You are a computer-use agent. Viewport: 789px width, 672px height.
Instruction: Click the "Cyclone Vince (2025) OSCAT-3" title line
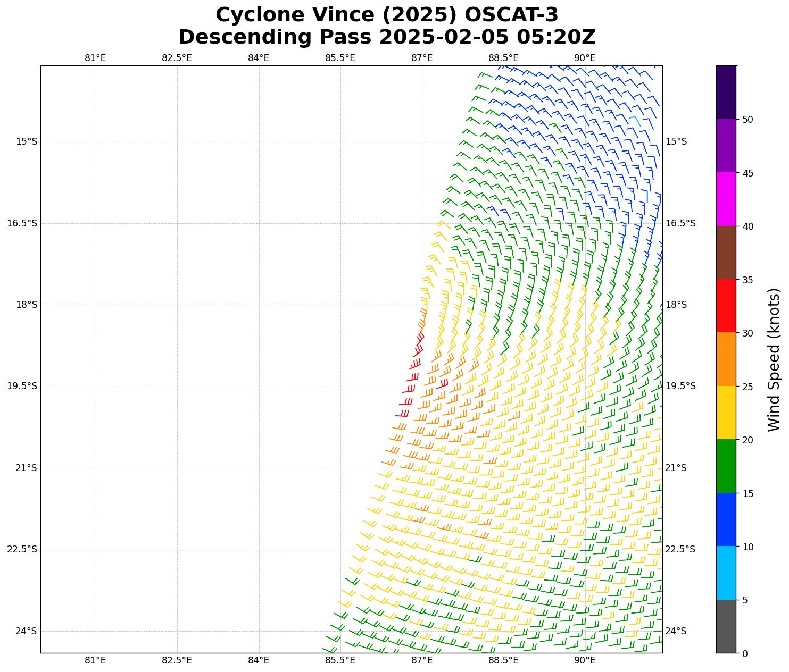tap(387, 15)
